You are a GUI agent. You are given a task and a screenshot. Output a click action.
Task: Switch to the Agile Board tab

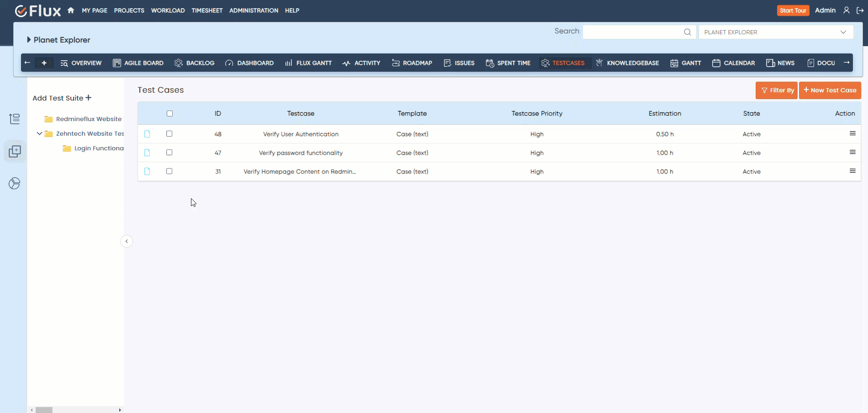138,63
